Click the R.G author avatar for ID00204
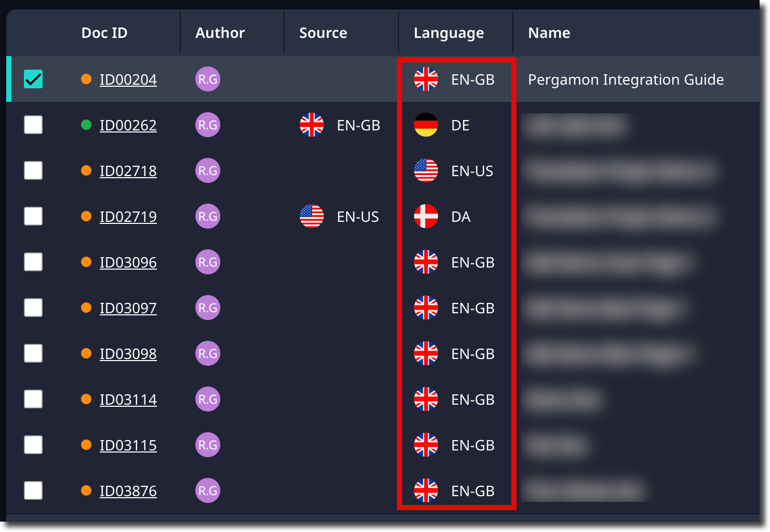The height and width of the screenshot is (532, 770). pyautogui.click(x=208, y=79)
